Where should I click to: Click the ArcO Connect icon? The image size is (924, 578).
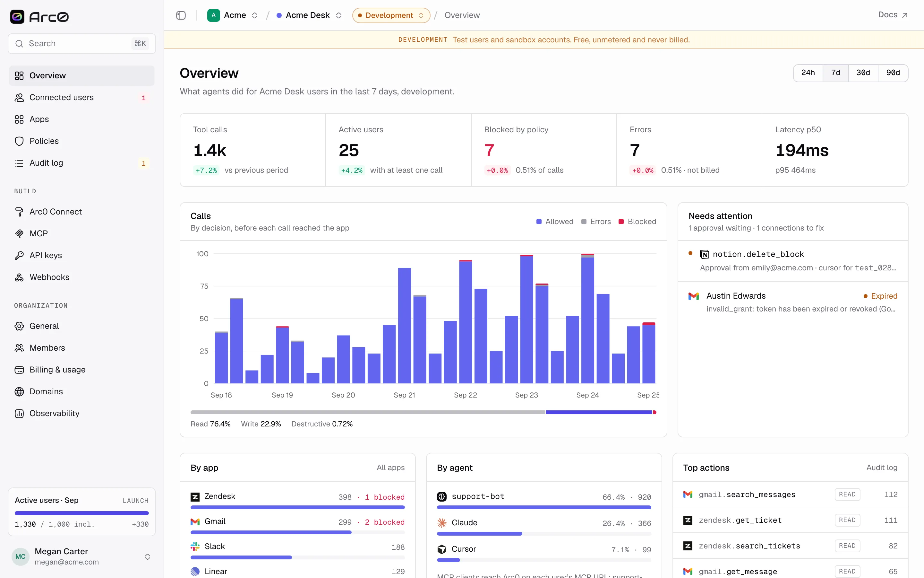pyautogui.click(x=19, y=212)
